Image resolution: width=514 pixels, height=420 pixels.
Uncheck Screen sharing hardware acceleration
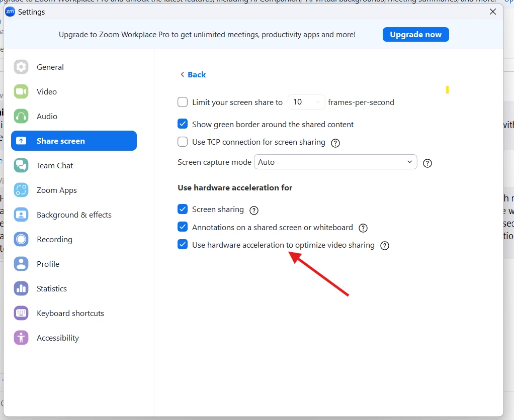coord(183,209)
